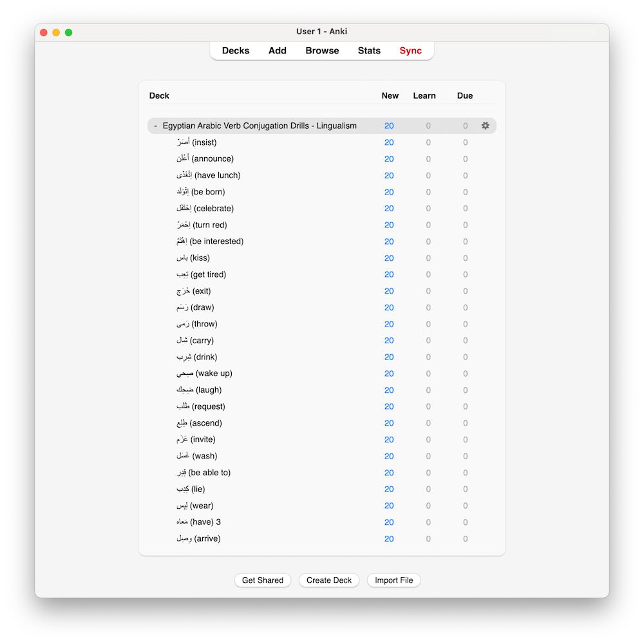
Task: Open the Stats screen
Action: click(x=369, y=51)
